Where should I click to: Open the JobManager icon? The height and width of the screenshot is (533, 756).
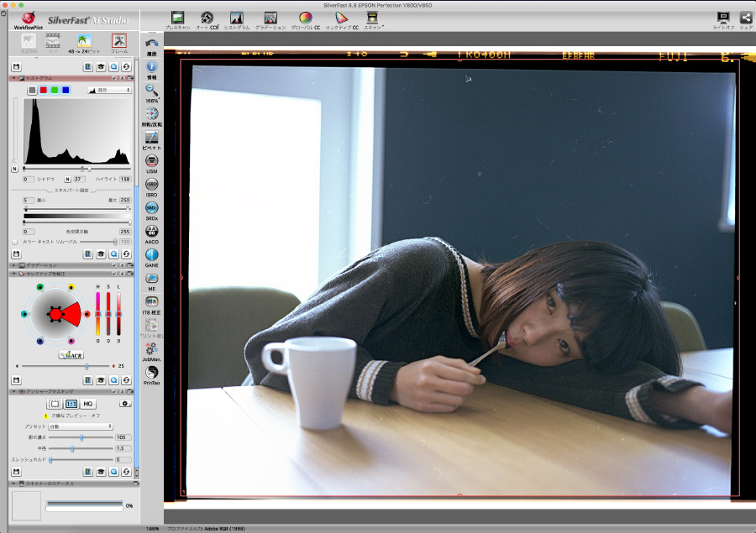152,349
